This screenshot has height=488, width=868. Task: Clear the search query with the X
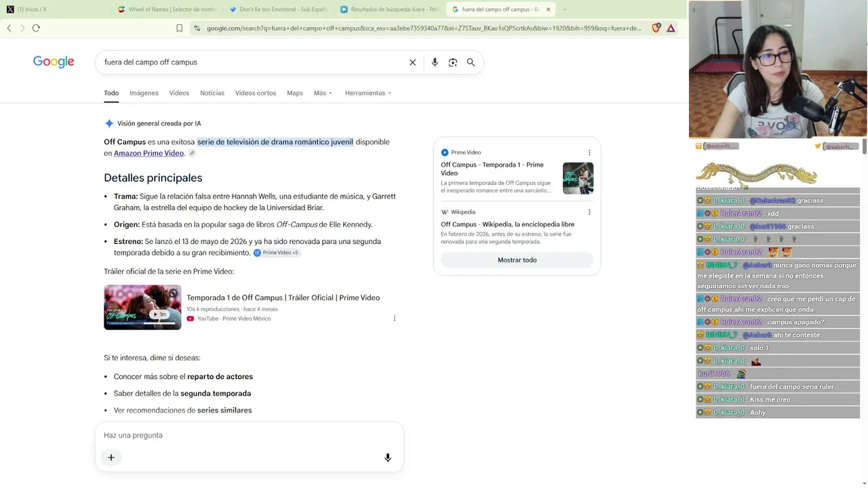[412, 62]
